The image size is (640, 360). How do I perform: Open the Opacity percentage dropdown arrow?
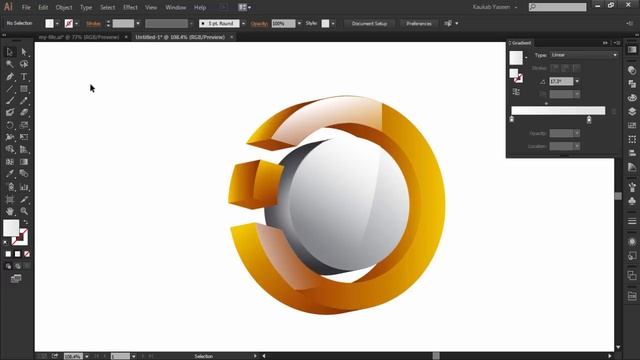pyautogui.click(x=300, y=24)
